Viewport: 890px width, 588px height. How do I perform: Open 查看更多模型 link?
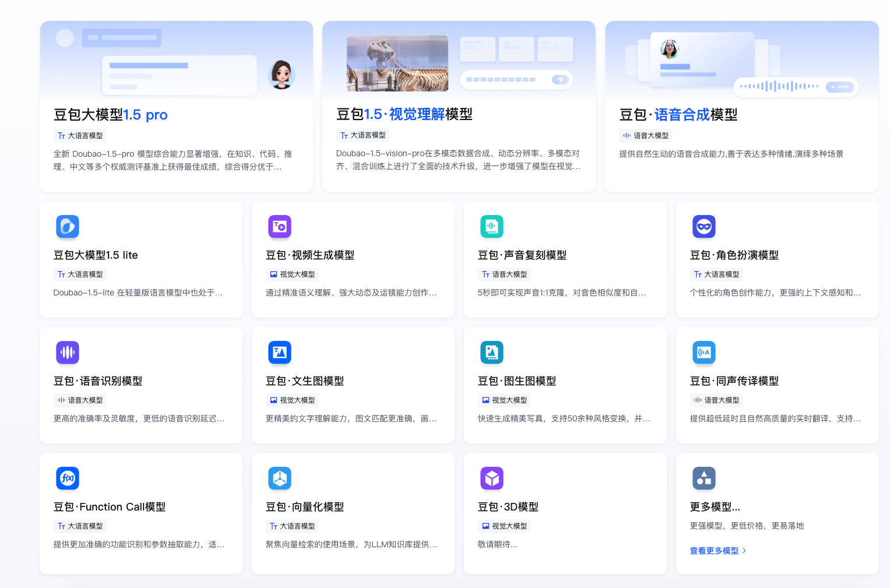(x=714, y=551)
